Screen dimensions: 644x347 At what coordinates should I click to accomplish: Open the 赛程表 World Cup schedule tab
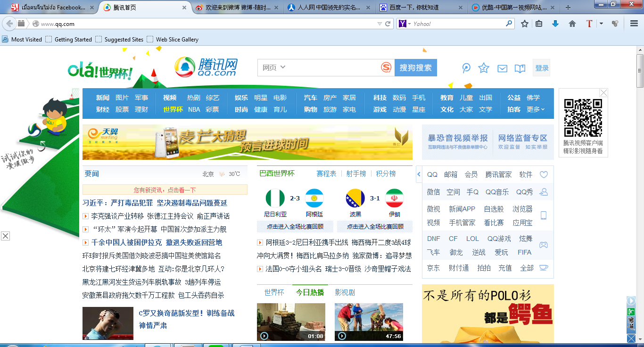[x=326, y=173]
